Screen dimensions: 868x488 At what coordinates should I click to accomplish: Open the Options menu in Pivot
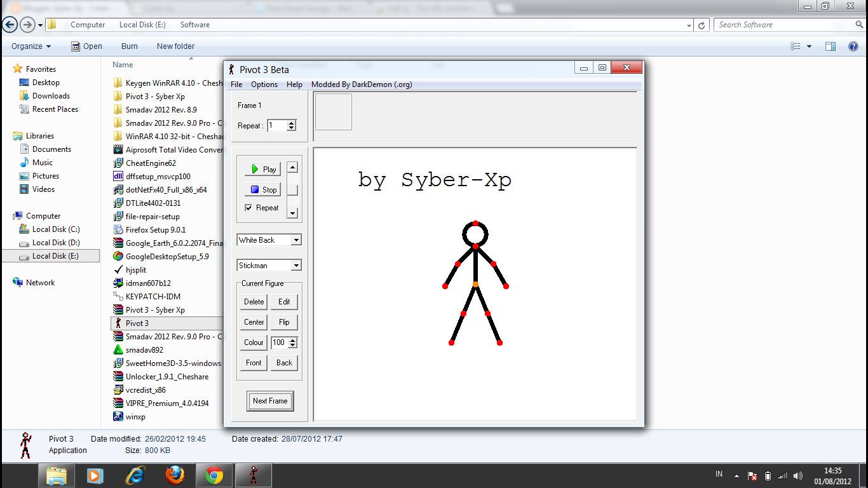click(x=264, y=85)
